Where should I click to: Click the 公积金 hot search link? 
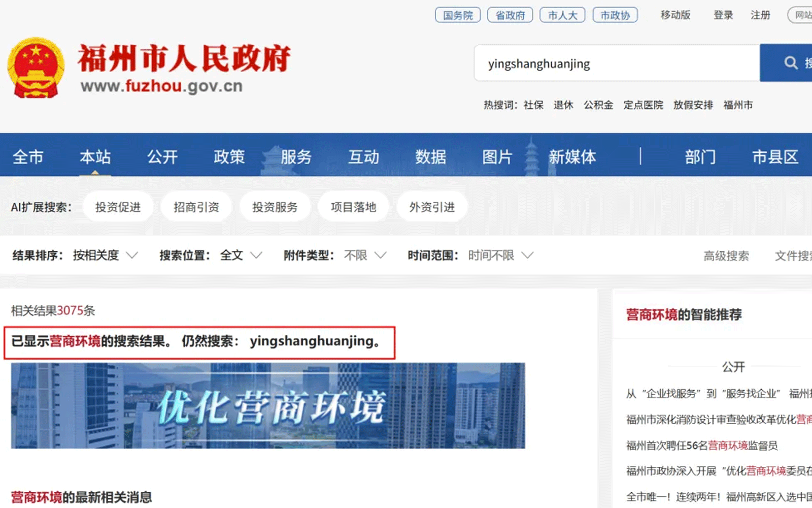(x=598, y=105)
